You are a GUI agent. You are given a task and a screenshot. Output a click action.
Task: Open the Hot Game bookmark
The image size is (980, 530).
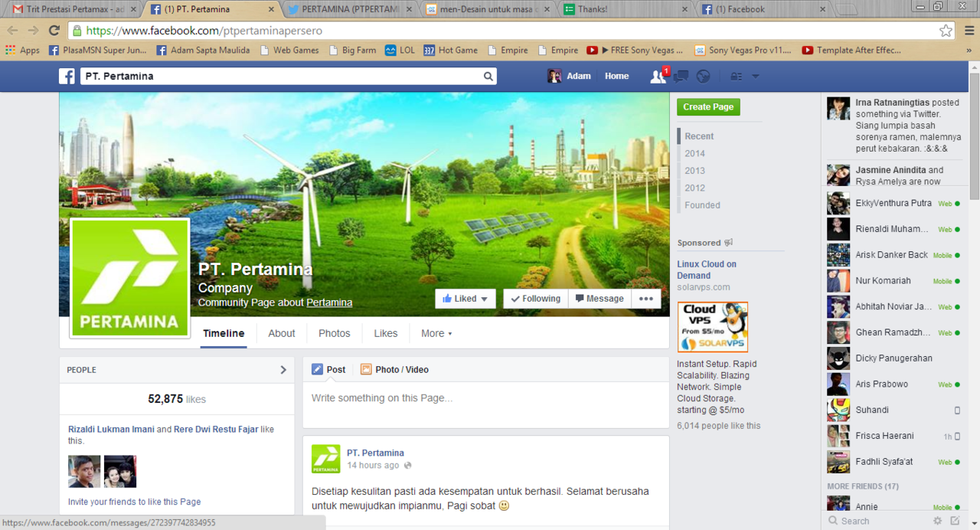click(x=451, y=51)
